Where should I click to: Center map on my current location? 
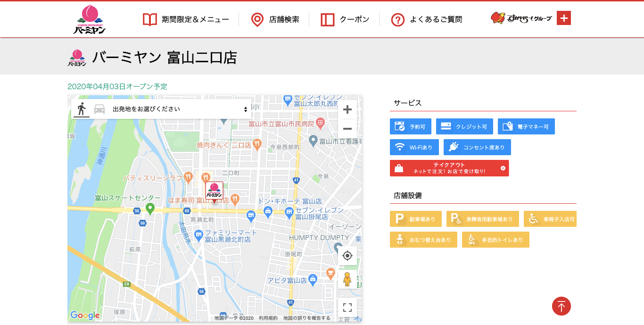pos(347,256)
